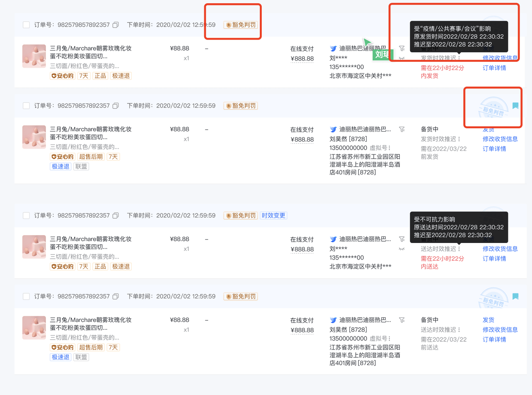Open 订单详情 for the last order

(x=494, y=339)
